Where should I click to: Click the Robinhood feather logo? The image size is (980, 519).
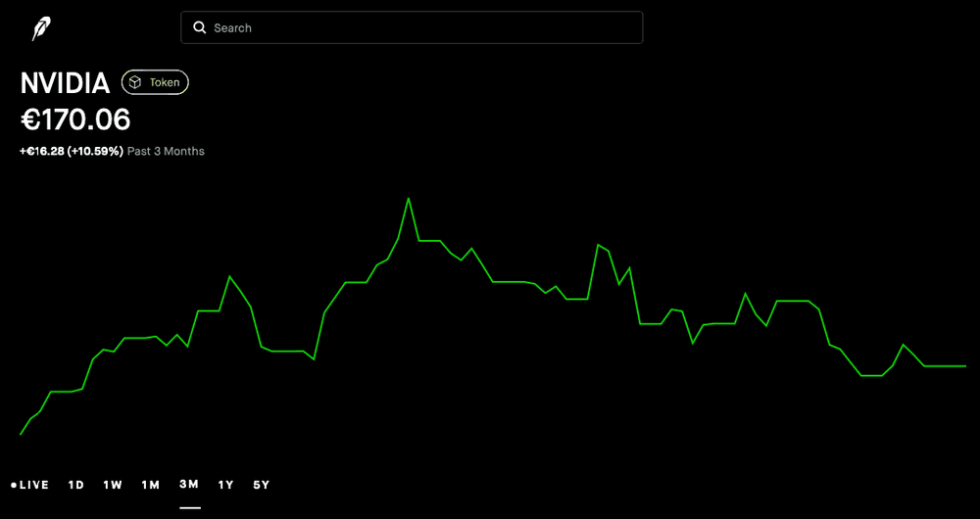pos(41,28)
